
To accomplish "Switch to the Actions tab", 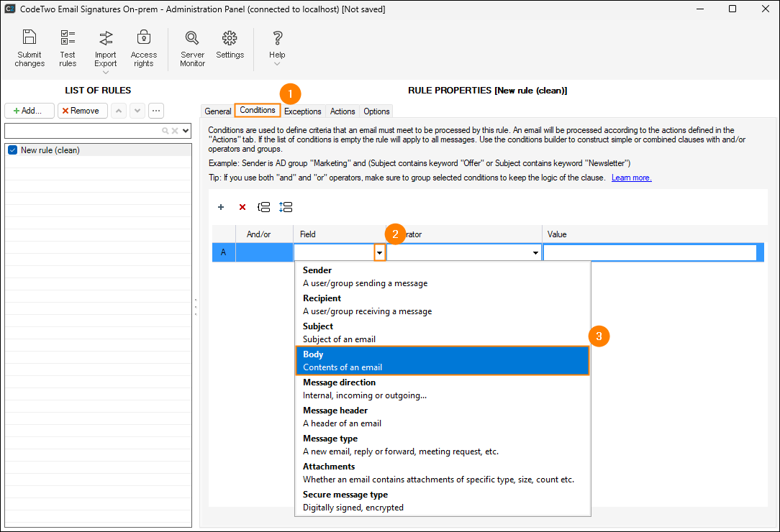I will (343, 111).
